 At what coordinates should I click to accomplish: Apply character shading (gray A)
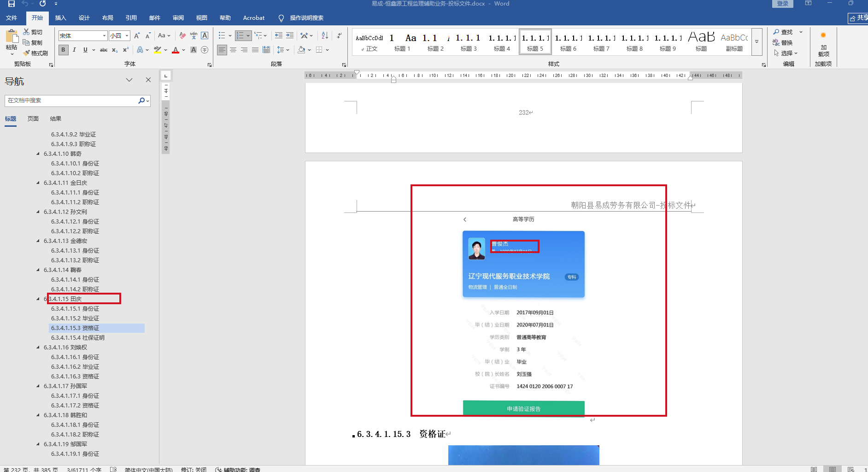pos(194,50)
